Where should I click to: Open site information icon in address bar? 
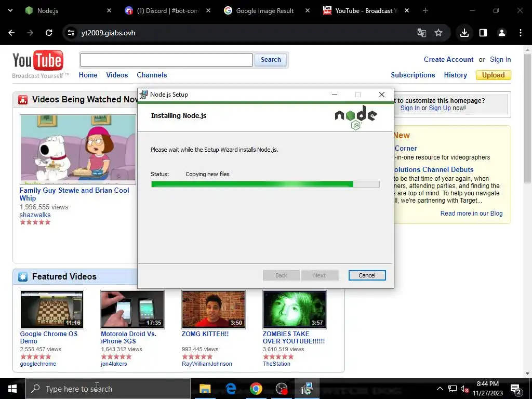click(71, 33)
